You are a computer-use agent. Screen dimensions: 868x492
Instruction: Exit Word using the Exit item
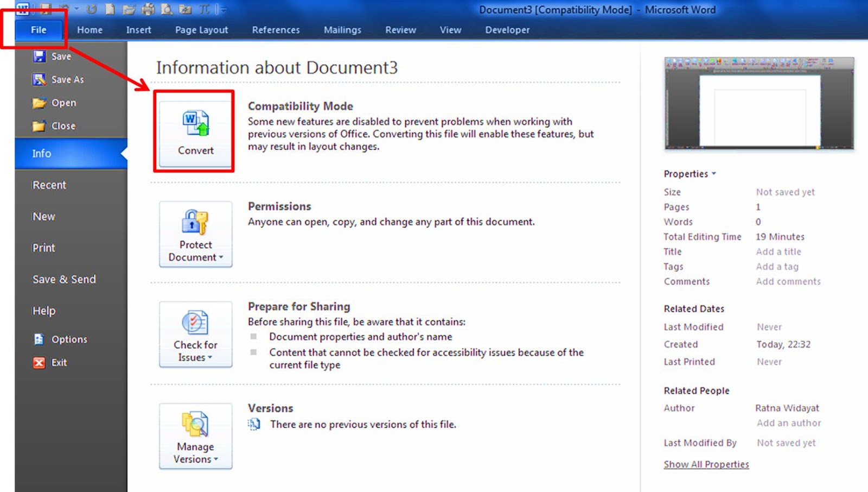click(x=50, y=362)
